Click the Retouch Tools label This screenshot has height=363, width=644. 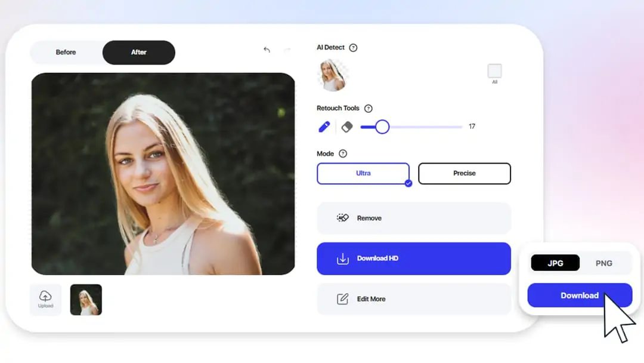click(x=338, y=108)
